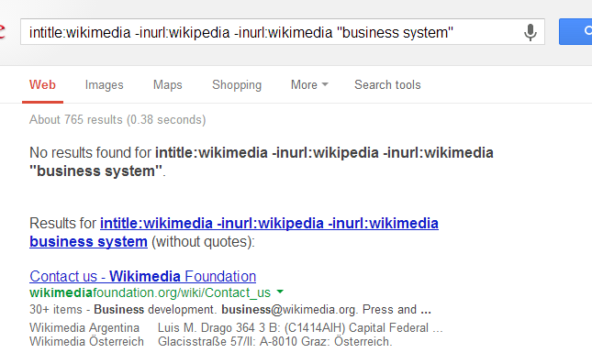Viewport: 592px width, 364px height.
Task: Focus the search query input field
Action: tap(283, 32)
